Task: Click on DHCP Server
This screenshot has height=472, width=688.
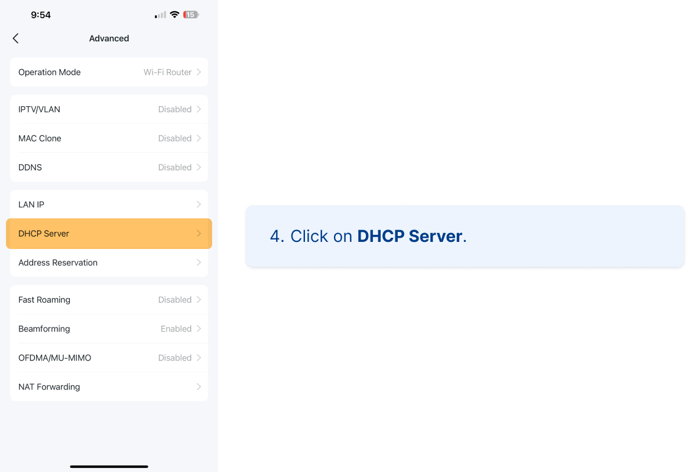Action: (x=109, y=233)
